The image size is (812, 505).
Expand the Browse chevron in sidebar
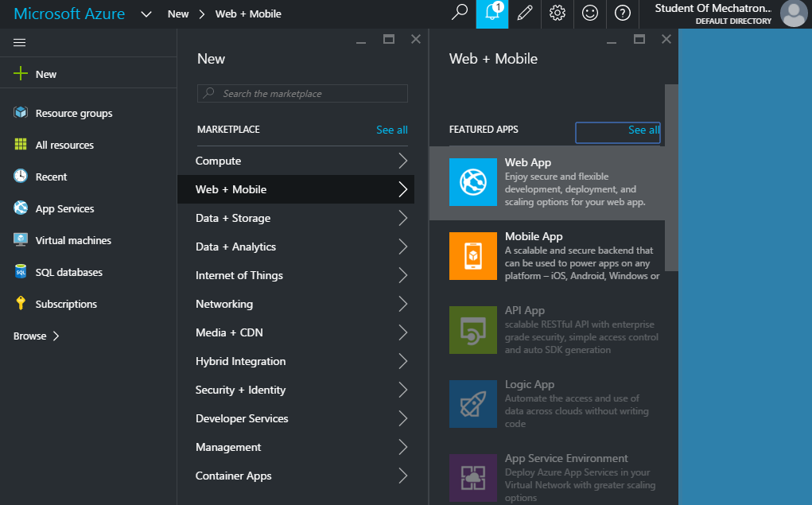tap(56, 336)
